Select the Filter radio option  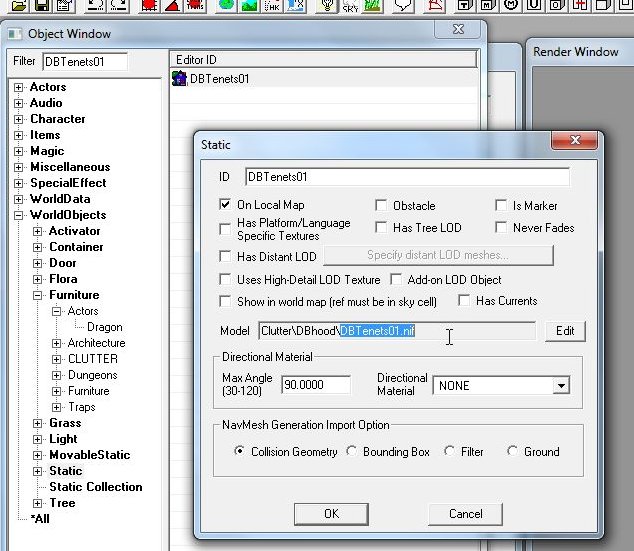(449, 451)
